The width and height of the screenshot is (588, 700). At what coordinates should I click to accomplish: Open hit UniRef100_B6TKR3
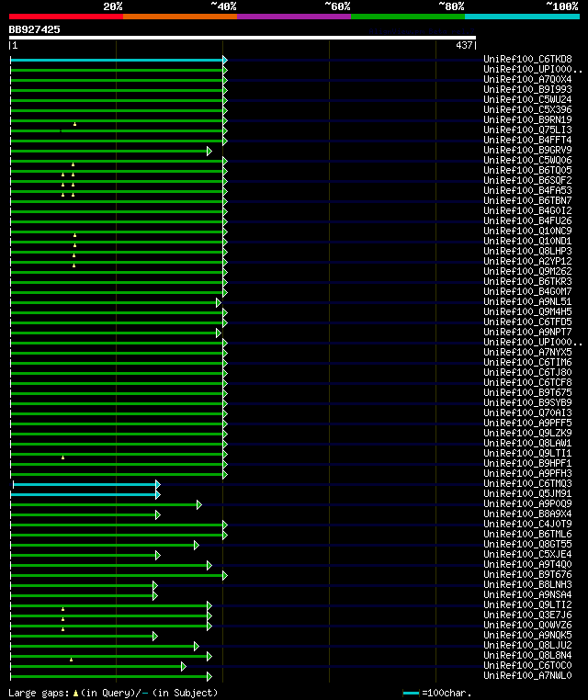[527, 282]
